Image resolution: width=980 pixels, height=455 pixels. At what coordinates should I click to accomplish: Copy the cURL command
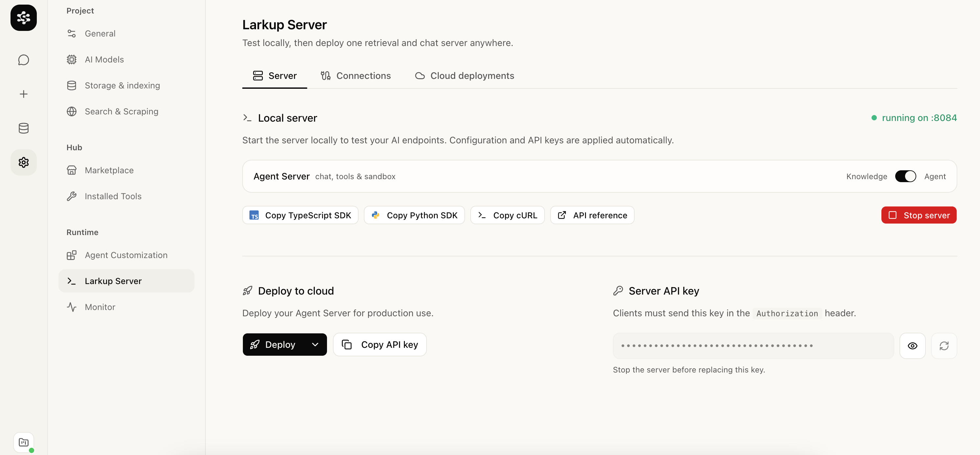pyautogui.click(x=507, y=215)
